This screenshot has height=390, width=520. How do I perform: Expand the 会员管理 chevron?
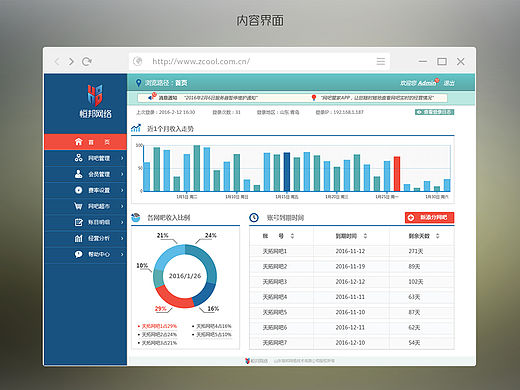click(122, 174)
